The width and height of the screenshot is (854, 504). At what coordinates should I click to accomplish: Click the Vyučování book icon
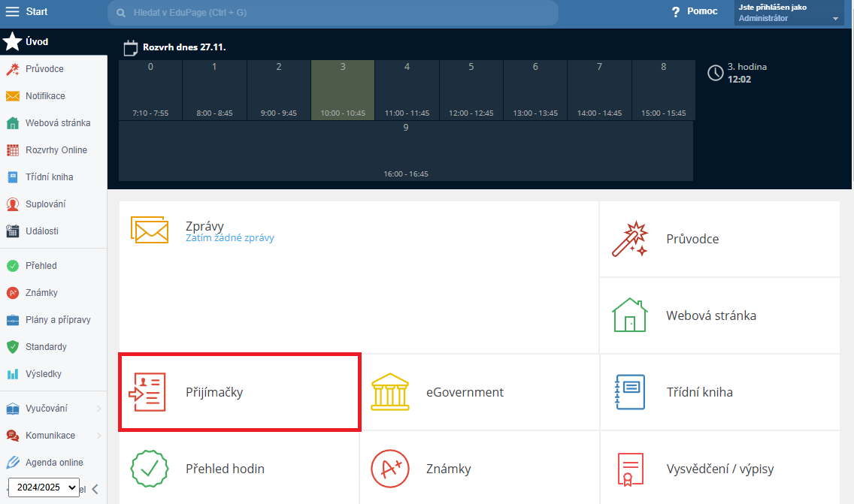coord(12,408)
